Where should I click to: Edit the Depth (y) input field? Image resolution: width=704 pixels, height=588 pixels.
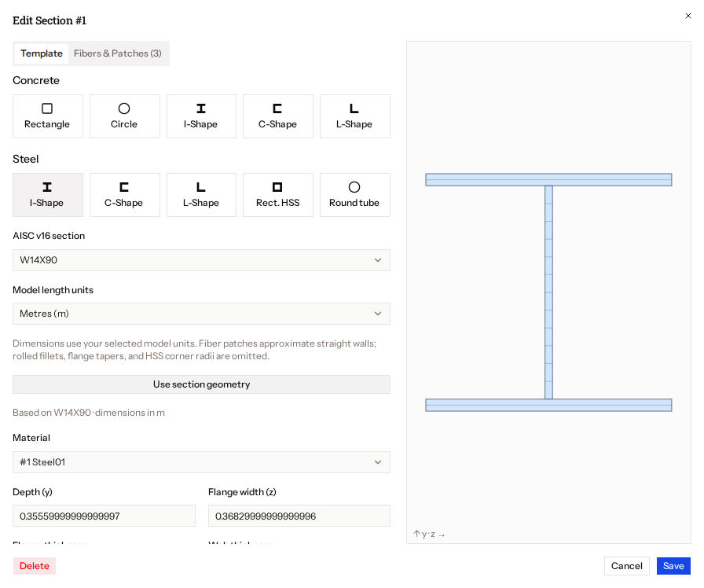coord(104,516)
